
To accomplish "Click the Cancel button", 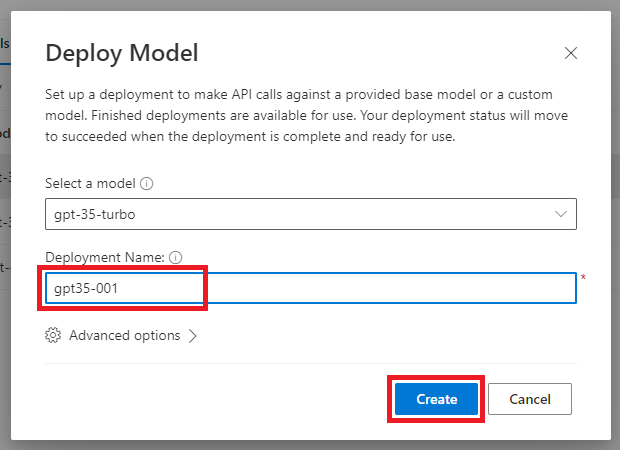I will coord(530,399).
